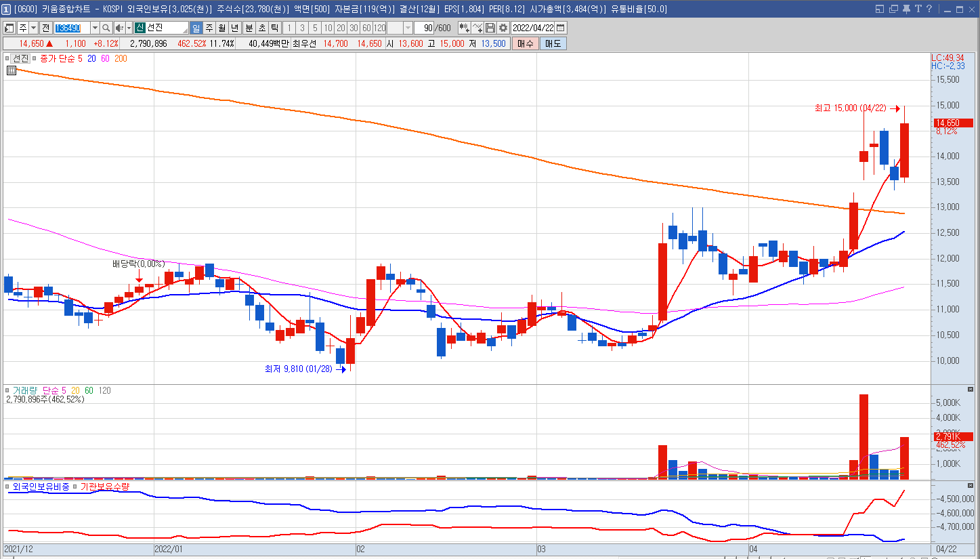Viewport: 980px width, 559px height.
Task: Click the 거래량 단순 volume legend label
Action: (36, 391)
